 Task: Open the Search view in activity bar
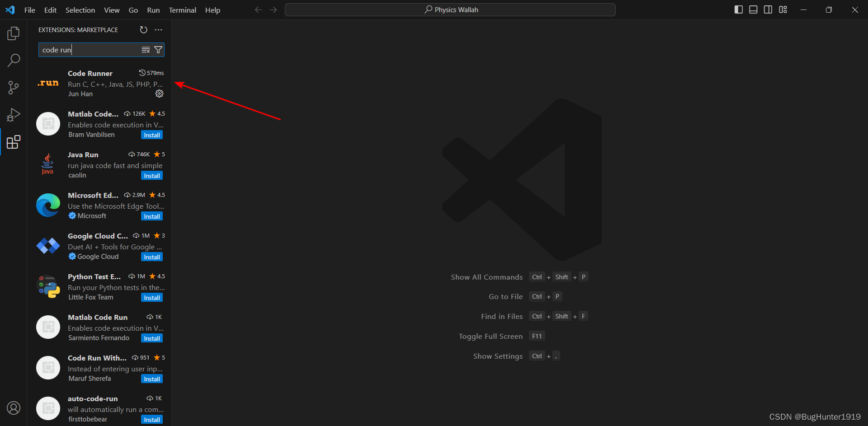[14, 60]
